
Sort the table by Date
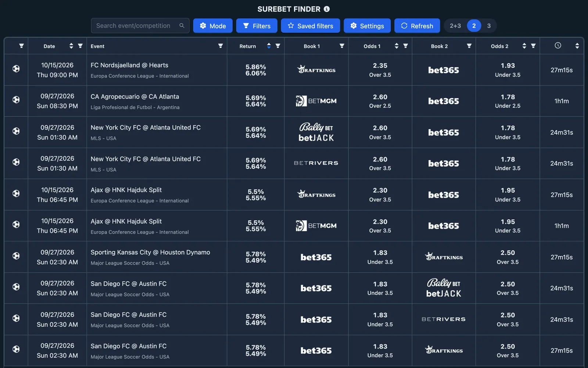pyautogui.click(x=71, y=46)
